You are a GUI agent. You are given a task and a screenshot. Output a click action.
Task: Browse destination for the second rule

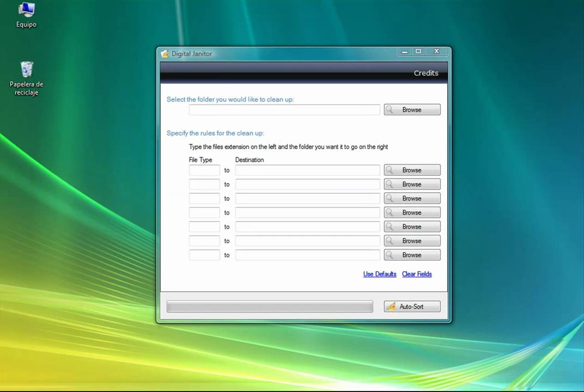point(412,184)
